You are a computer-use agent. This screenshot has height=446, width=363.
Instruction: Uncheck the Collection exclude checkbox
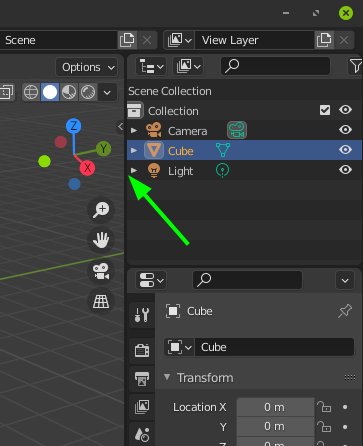325,110
